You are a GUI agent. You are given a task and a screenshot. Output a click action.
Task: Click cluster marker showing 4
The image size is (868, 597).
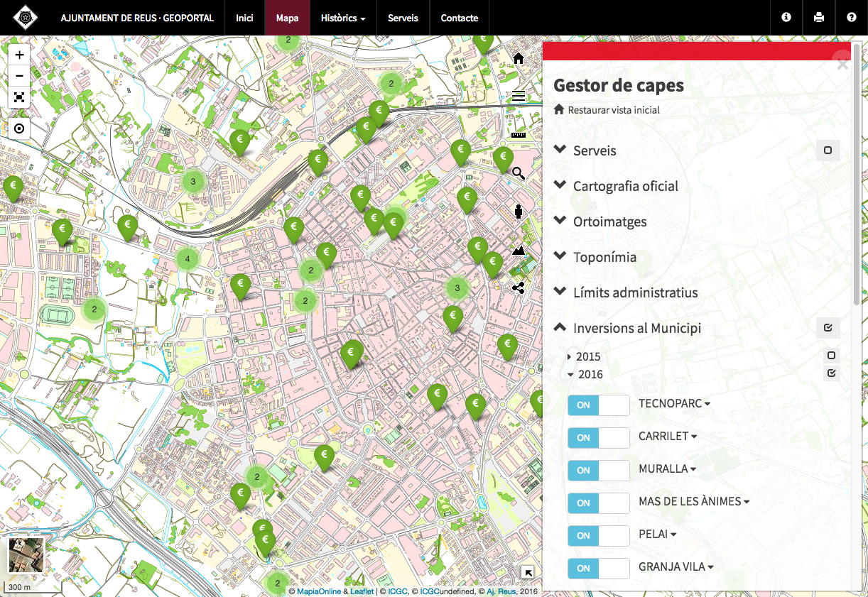tap(187, 259)
